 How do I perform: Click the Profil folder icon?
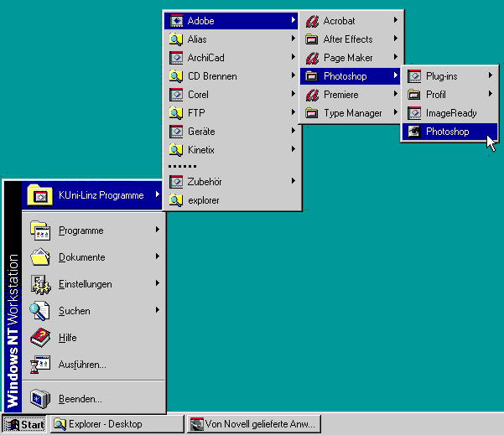tap(414, 95)
